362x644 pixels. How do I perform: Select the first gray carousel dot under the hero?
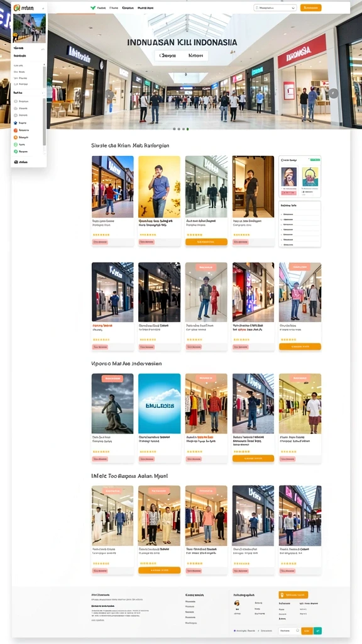click(174, 129)
